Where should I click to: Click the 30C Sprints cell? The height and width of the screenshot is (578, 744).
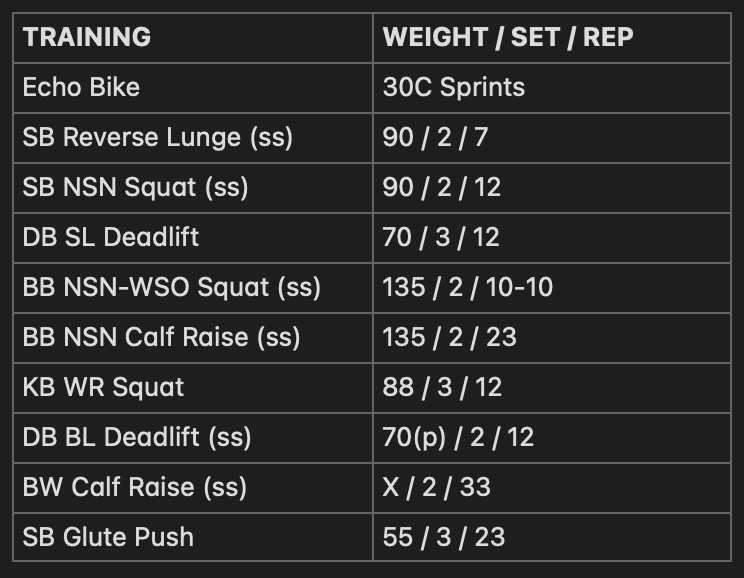[552, 88]
